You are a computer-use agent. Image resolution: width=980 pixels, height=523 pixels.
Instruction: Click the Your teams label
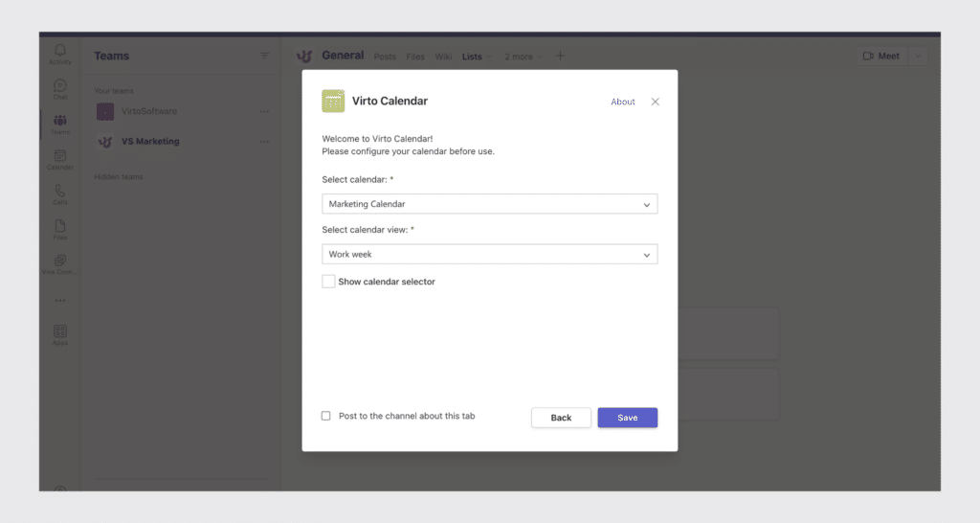click(x=114, y=91)
